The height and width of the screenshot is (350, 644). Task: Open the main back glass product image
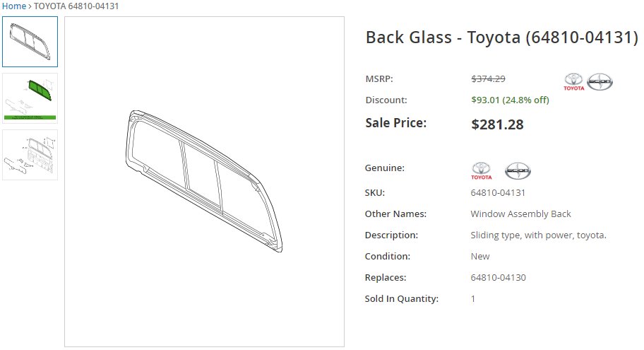pyautogui.click(x=204, y=182)
